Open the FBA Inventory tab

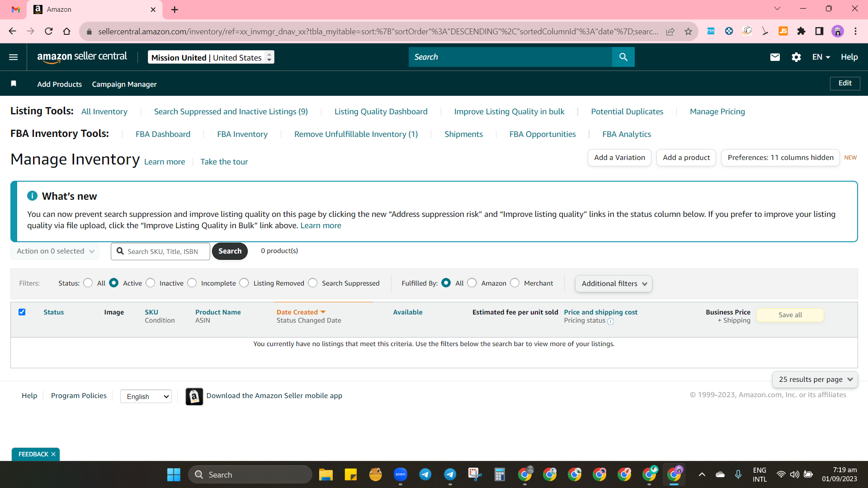[242, 134]
